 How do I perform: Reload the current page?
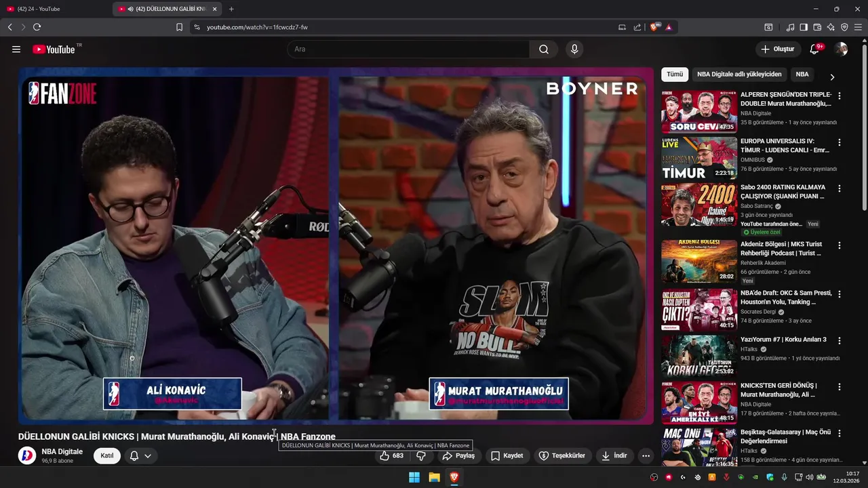(37, 27)
